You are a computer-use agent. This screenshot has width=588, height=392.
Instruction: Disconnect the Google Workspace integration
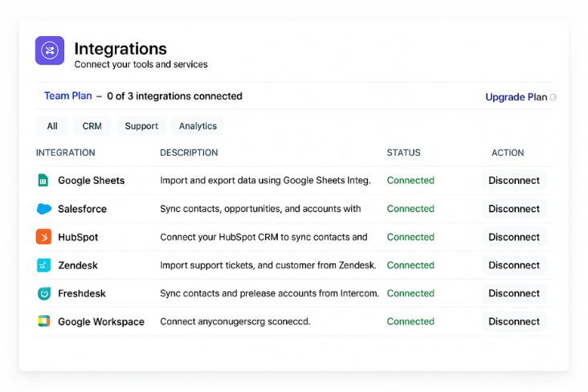(514, 321)
